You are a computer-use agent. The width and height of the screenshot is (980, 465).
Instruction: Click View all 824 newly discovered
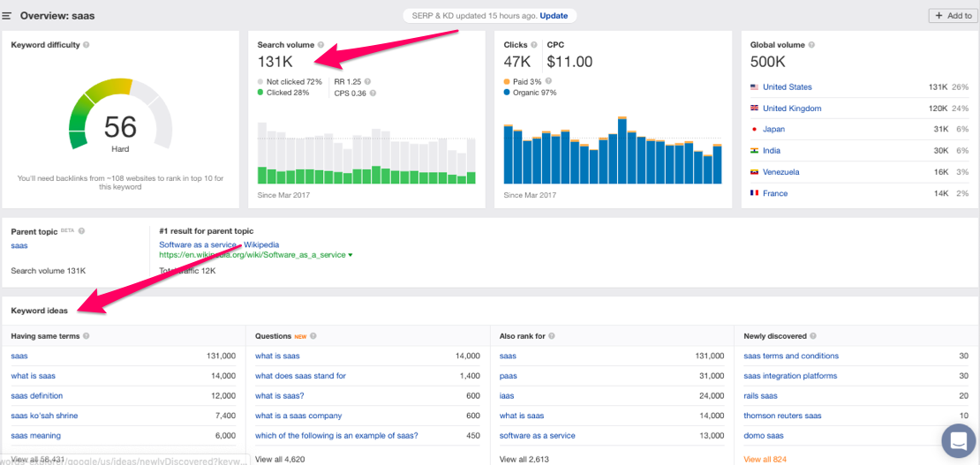coord(765,459)
